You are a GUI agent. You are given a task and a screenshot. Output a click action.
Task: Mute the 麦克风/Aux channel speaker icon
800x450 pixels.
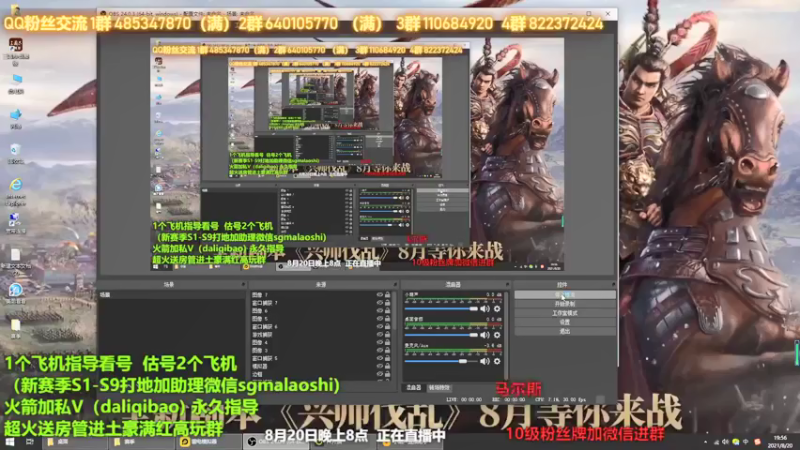pyautogui.click(x=485, y=361)
